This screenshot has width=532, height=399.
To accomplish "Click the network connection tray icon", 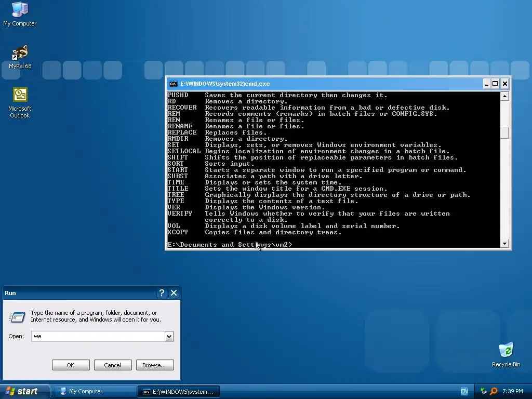I will [x=484, y=391].
